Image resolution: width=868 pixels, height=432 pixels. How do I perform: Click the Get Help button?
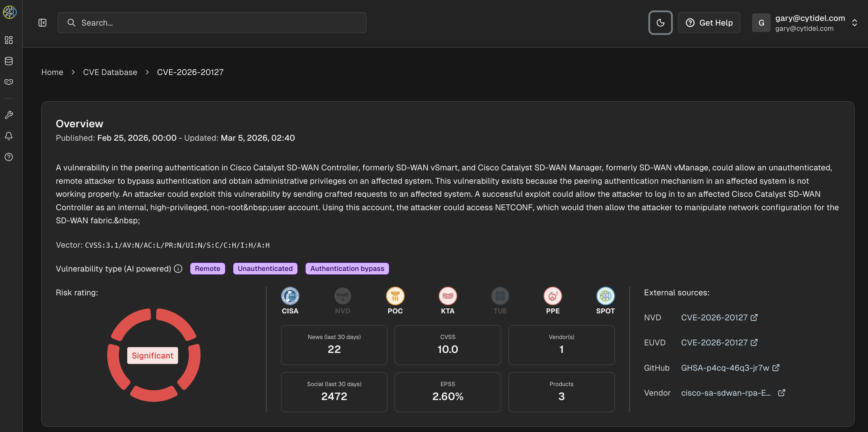709,23
